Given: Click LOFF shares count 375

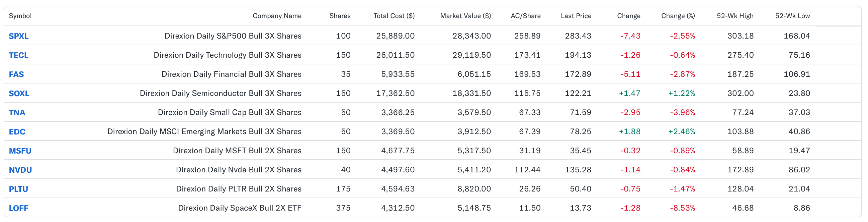Looking at the screenshot, I should (x=343, y=208).
